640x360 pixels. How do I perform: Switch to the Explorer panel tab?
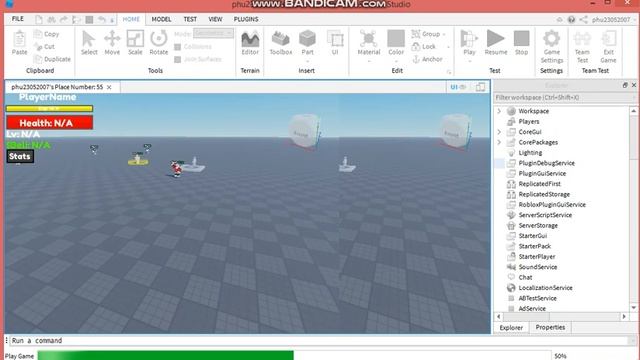(511, 327)
